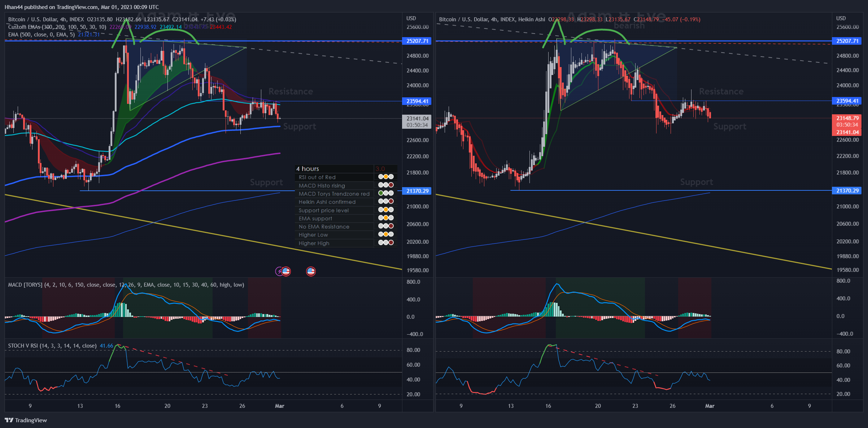The width and height of the screenshot is (868, 428).
Task: Click left chart current price label 23141.04
Action: tap(417, 118)
